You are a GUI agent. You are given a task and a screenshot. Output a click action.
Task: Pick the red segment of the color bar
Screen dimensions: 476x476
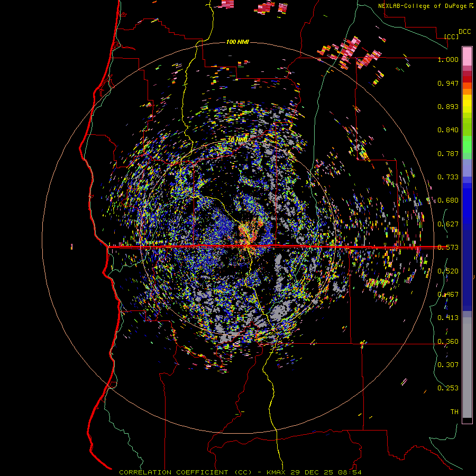coord(467,79)
